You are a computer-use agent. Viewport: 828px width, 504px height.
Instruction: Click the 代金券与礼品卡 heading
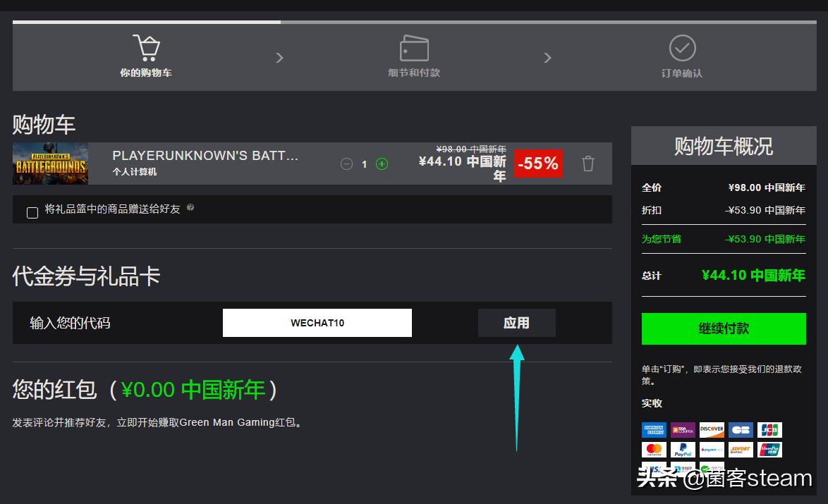click(x=86, y=276)
